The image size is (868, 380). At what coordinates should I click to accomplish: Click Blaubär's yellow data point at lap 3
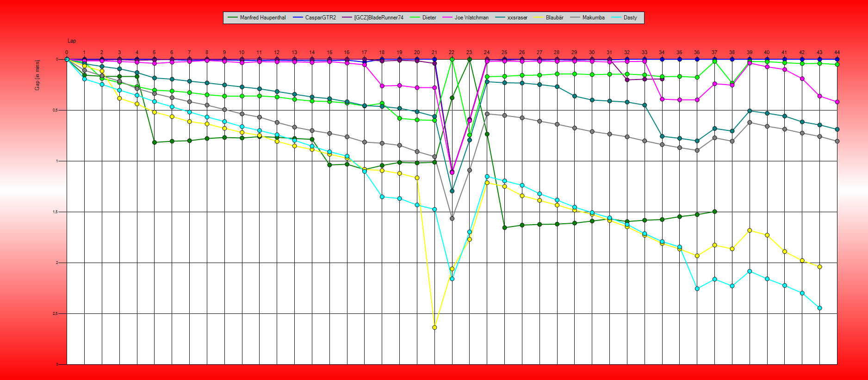click(119, 98)
